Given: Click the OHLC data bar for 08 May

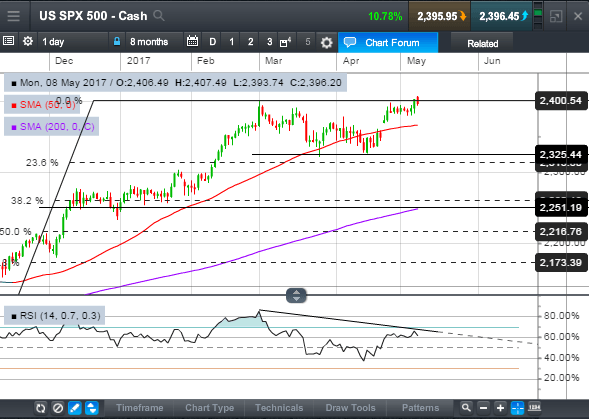Looking at the screenshot, I should (x=175, y=83).
